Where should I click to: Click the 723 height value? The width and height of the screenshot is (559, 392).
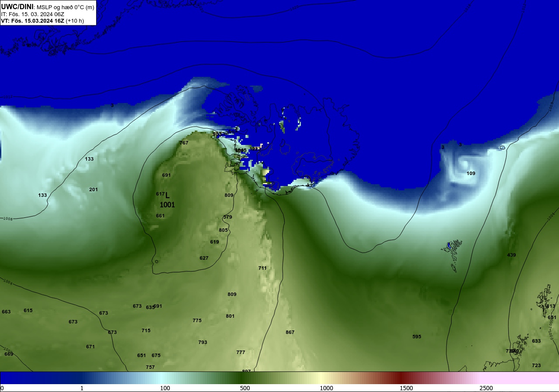(536, 365)
